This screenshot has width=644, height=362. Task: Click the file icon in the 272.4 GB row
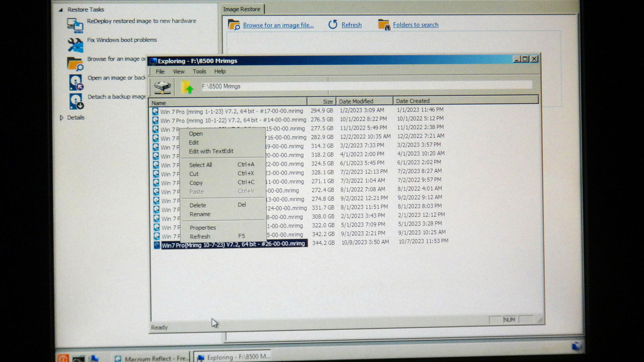(156, 192)
